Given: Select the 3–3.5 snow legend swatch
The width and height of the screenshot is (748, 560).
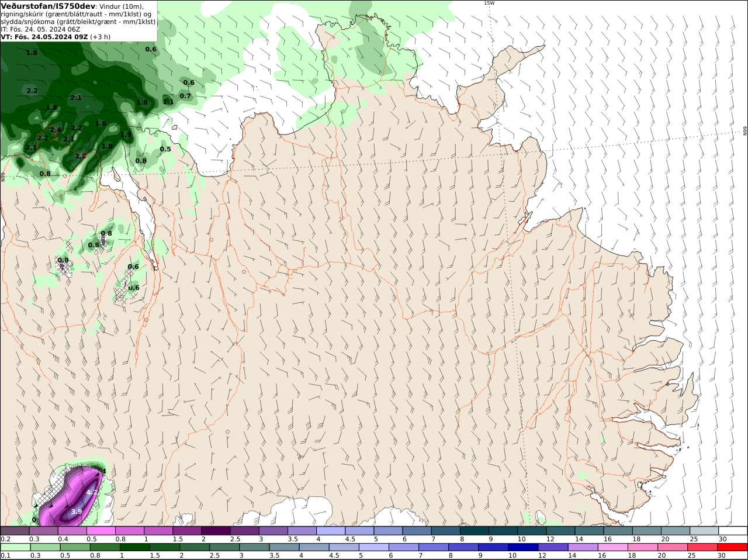Looking at the screenshot, I should pyautogui.click(x=273, y=531).
